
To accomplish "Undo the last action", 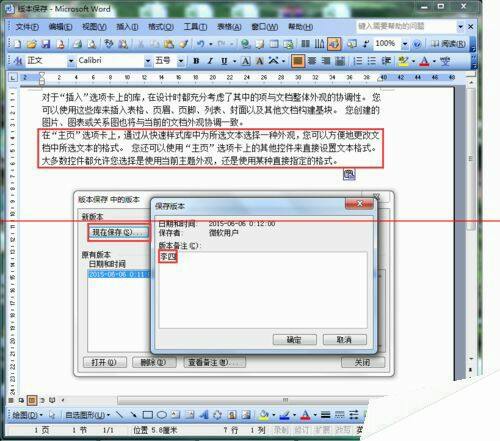I will coord(201,44).
